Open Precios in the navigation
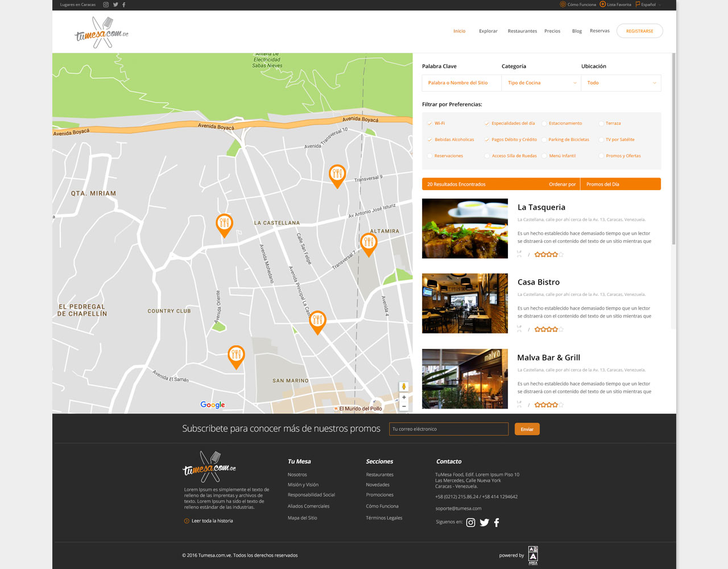 (552, 31)
